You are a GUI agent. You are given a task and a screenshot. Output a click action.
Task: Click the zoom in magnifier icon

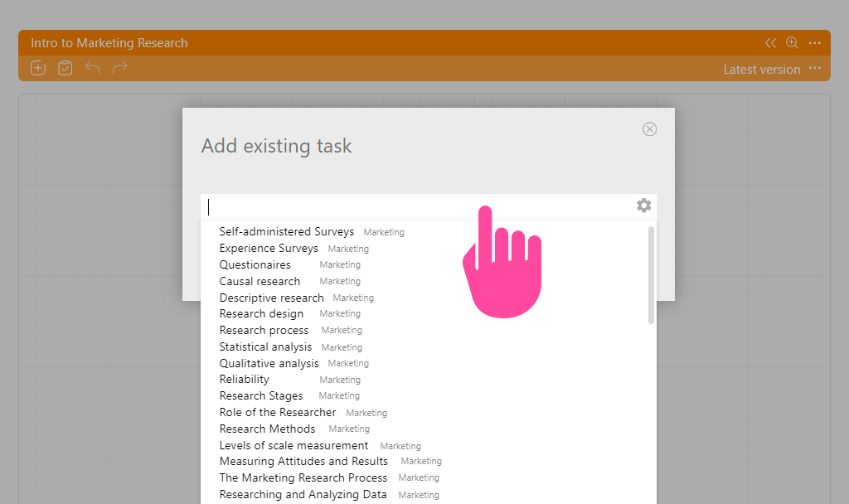pos(792,42)
